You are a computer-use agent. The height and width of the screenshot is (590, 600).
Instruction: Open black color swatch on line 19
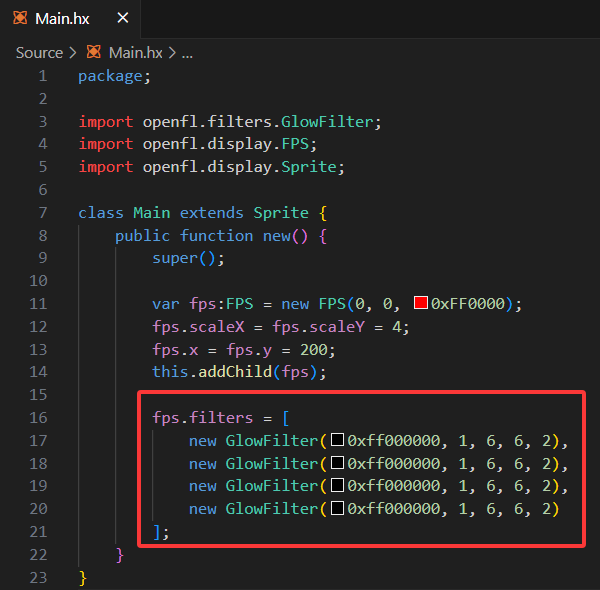coord(337,485)
